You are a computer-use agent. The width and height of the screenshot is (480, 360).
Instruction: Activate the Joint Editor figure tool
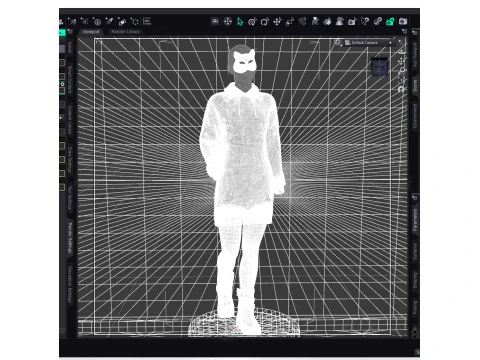[x=315, y=22]
